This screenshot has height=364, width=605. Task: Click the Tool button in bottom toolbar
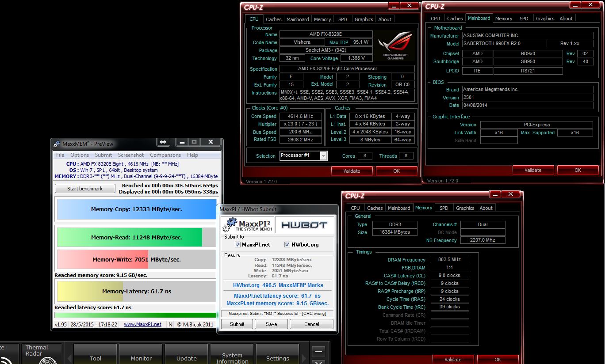click(x=96, y=354)
